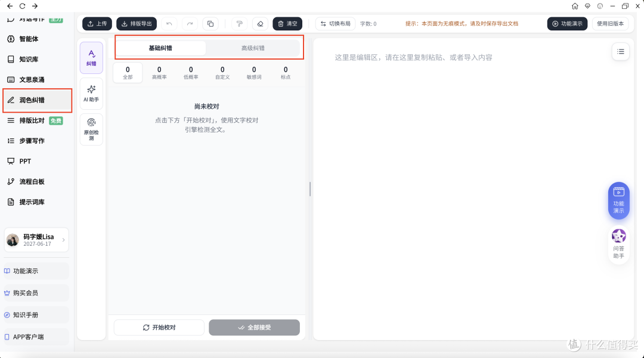Click 排版导出 export button
The image size is (644, 358).
click(x=137, y=24)
